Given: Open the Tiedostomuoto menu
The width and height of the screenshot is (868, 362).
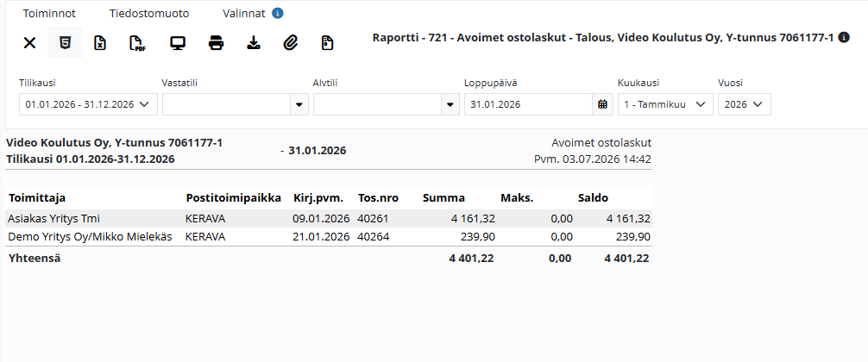Looking at the screenshot, I should (x=149, y=13).
